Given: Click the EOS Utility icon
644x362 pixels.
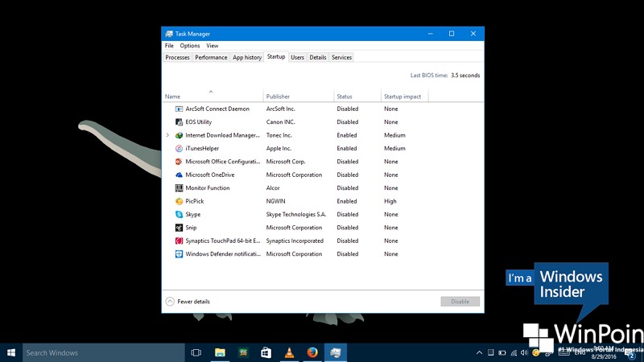Looking at the screenshot, I should tap(179, 122).
